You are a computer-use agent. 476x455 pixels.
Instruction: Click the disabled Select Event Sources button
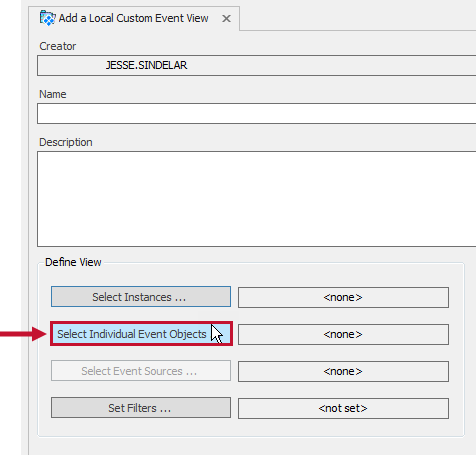pyautogui.click(x=141, y=371)
